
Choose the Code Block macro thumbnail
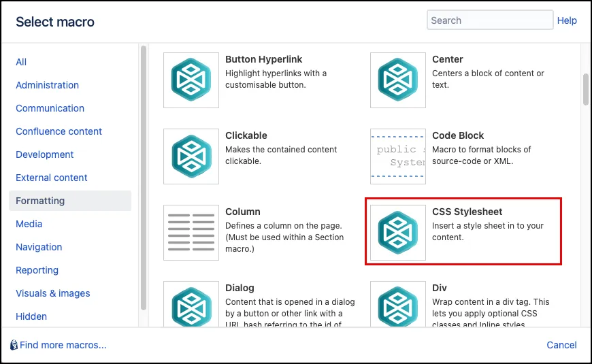pos(398,156)
